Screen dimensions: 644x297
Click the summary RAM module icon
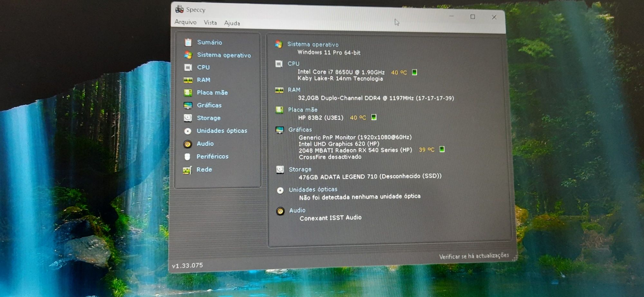click(279, 90)
